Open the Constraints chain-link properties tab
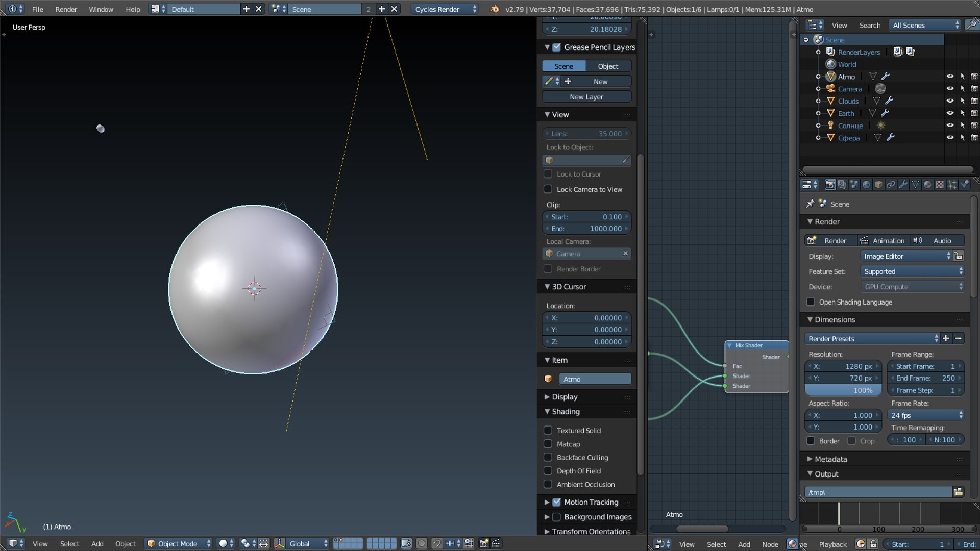This screenshot has width=980, height=551. 891,185
